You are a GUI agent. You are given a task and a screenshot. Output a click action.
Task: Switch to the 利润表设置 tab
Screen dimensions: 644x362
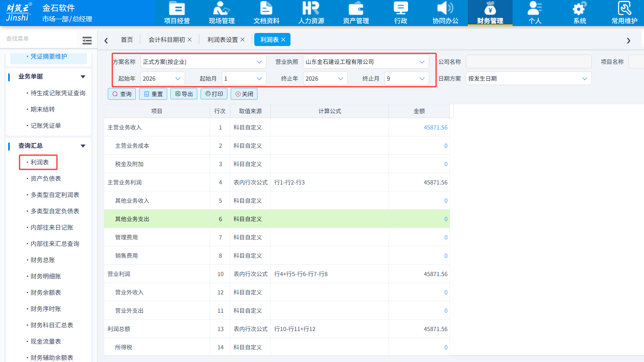pos(223,39)
